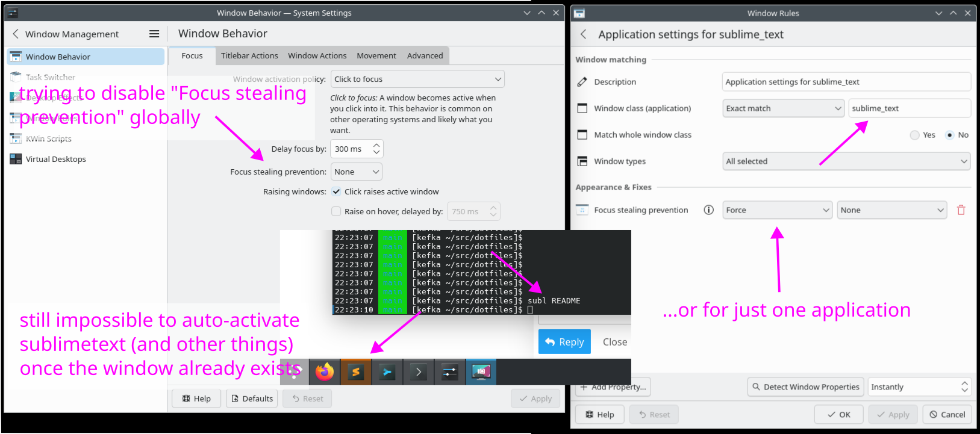This screenshot has height=434, width=980.
Task: Click Reset in System Settings window
Action: (307, 398)
